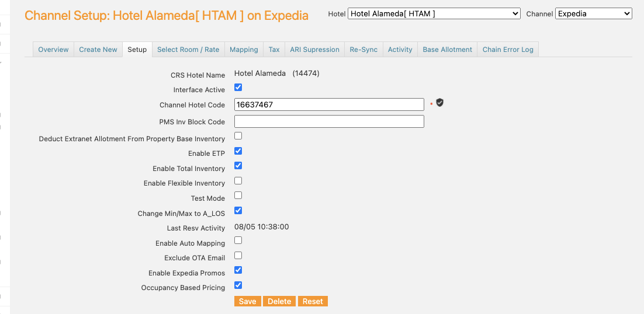Enable Deduct Extranet Allotment From Property Base Inventory
The width and height of the screenshot is (644, 314).
238,135
